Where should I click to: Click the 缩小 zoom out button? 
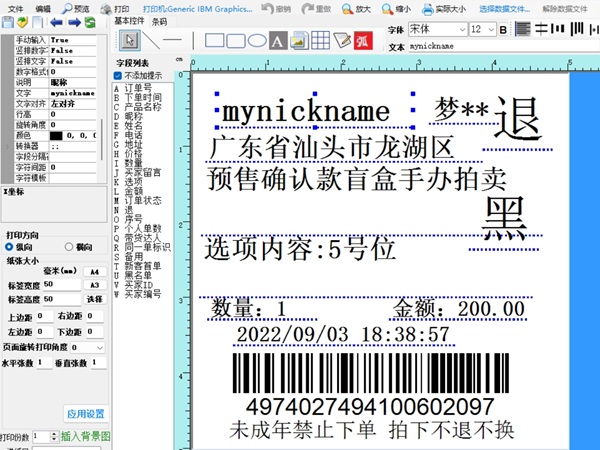(396, 8)
